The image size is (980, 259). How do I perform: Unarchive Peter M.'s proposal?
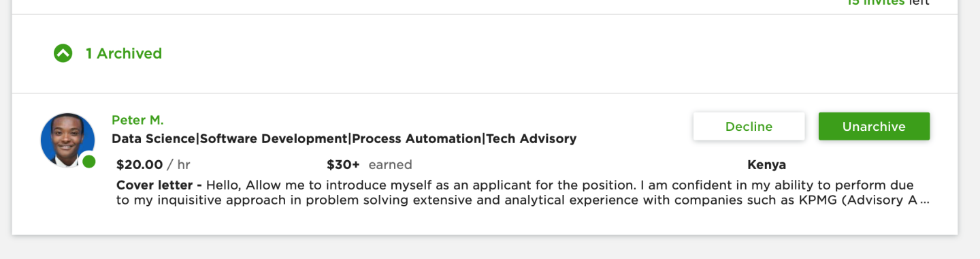point(874,127)
